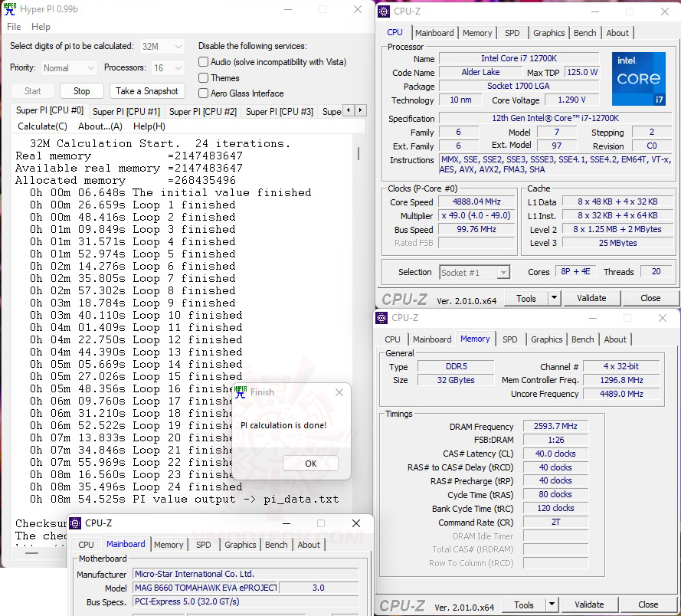Click the Super PI log vertical scrollbar

(359, 153)
